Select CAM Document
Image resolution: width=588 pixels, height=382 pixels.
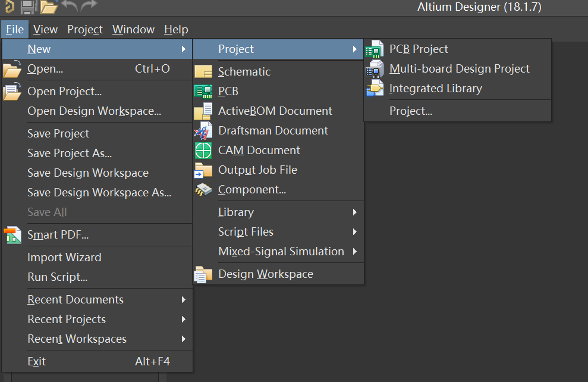coord(278,151)
